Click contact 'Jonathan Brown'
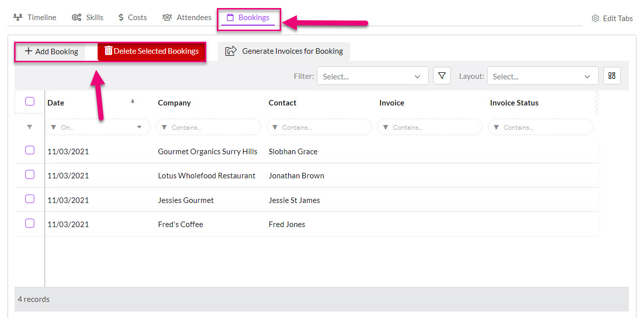Screen dimensions: 644x318 (x=296, y=176)
